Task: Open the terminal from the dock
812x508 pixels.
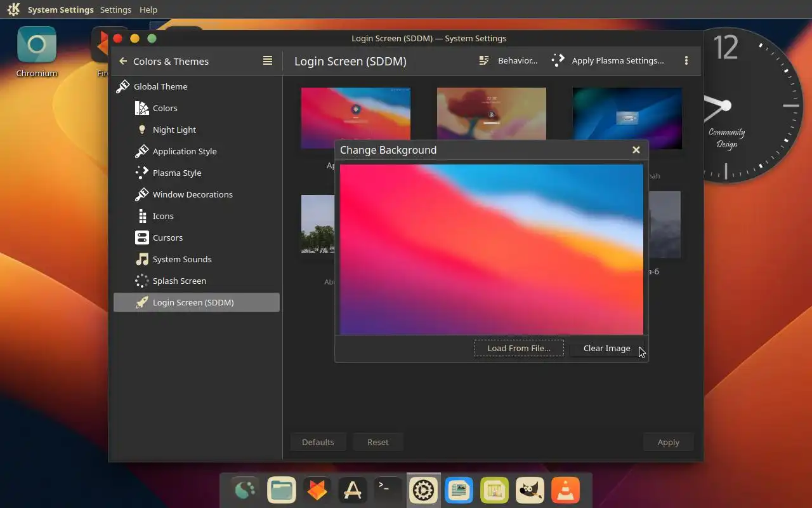Action: click(388, 490)
